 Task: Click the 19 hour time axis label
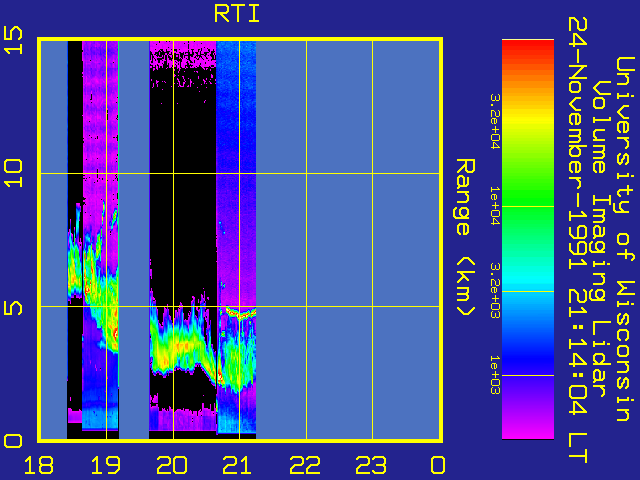[105, 465]
